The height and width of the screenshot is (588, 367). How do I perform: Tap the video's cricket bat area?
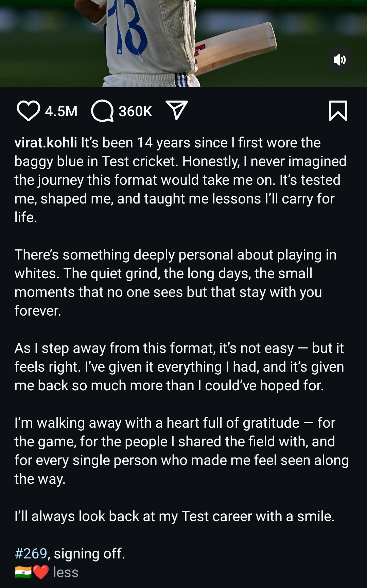[238, 48]
